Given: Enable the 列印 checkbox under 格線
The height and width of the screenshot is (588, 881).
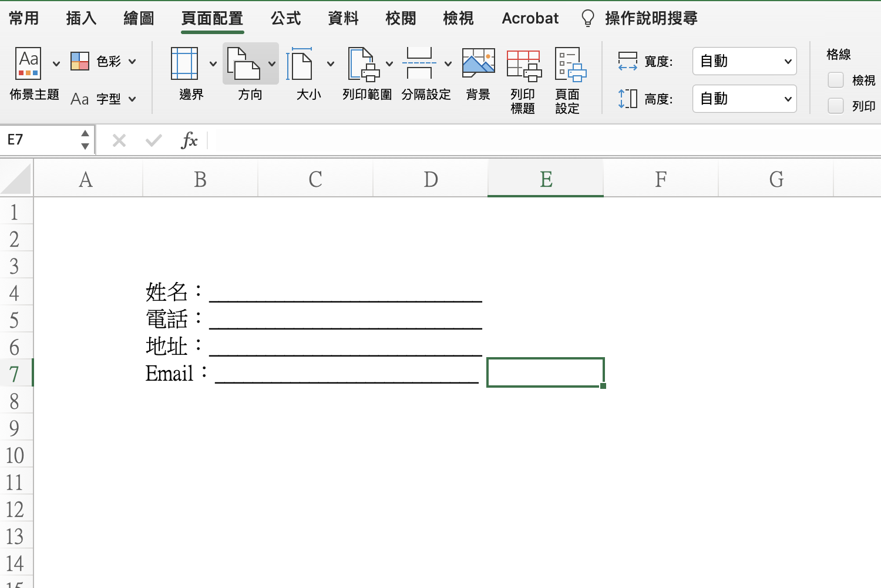Looking at the screenshot, I should point(835,106).
